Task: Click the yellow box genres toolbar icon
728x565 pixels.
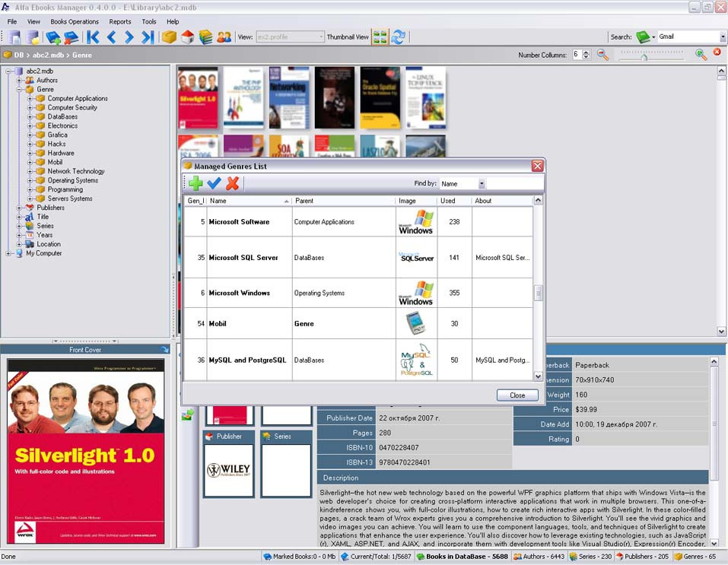Action: (169, 37)
